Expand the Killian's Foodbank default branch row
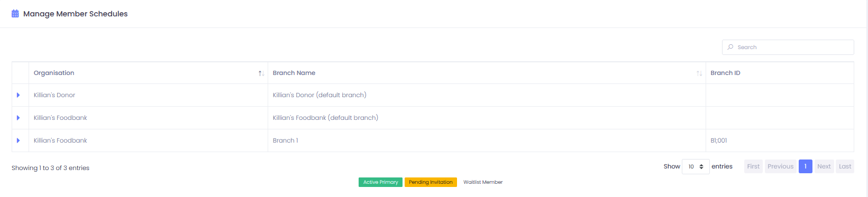 (x=19, y=118)
